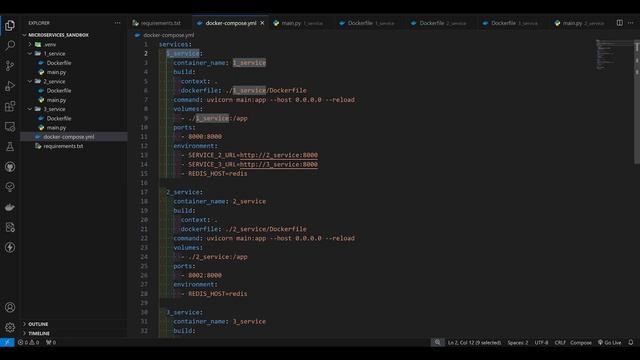Click '2_service:' key at line 17

184,192
